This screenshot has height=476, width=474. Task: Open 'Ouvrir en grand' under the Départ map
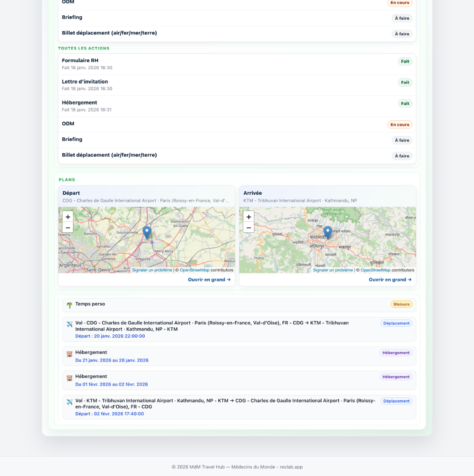coord(209,280)
